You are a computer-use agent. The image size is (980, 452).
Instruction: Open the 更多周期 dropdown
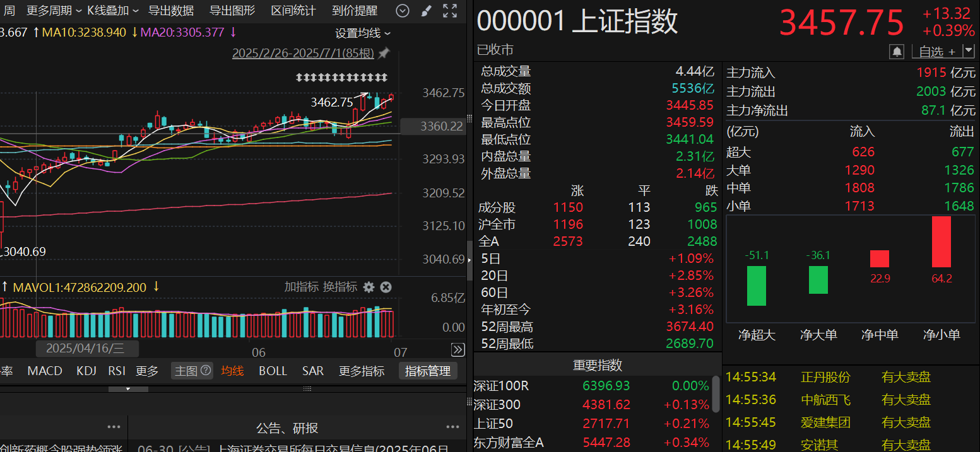tap(49, 11)
